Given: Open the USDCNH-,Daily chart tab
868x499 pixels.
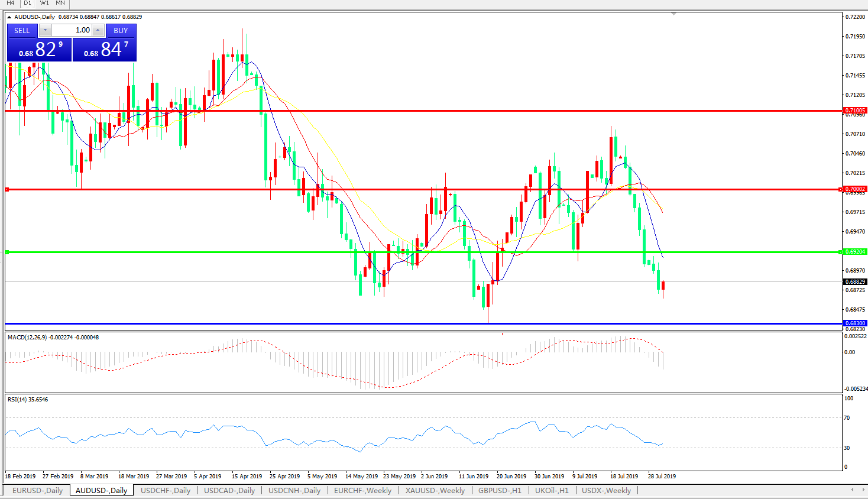Looking at the screenshot, I should [x=294, y=491].
